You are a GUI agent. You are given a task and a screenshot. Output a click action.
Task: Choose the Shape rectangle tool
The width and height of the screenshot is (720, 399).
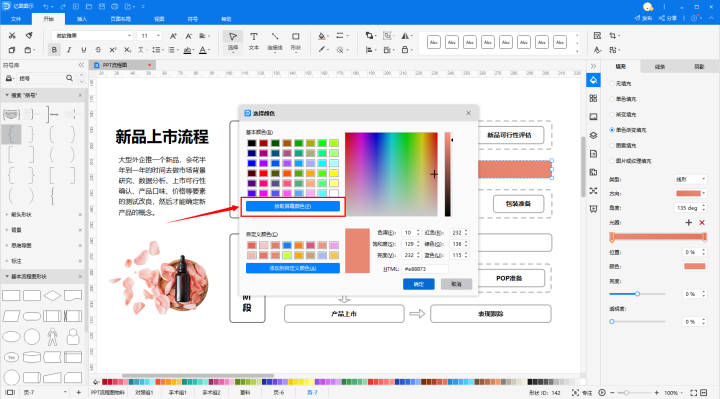(x=296, y=41)
